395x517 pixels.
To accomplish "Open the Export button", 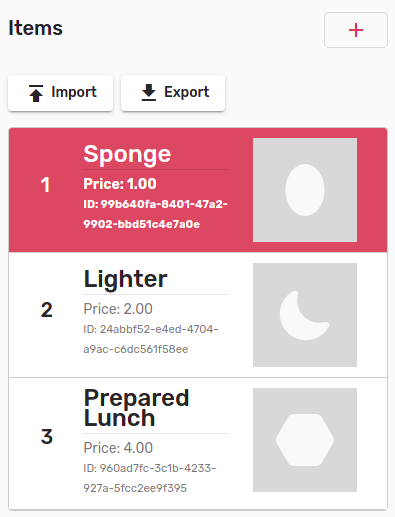I will 173,93.
